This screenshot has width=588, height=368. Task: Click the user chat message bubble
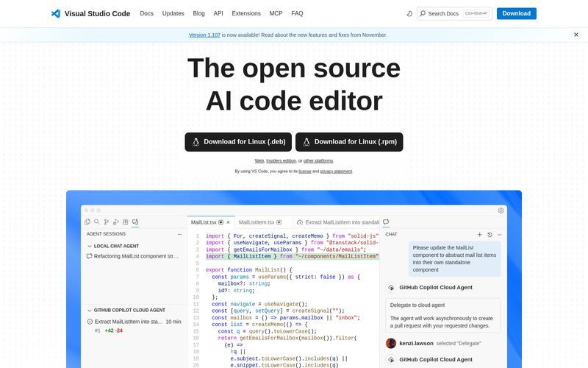coord(454,259)
